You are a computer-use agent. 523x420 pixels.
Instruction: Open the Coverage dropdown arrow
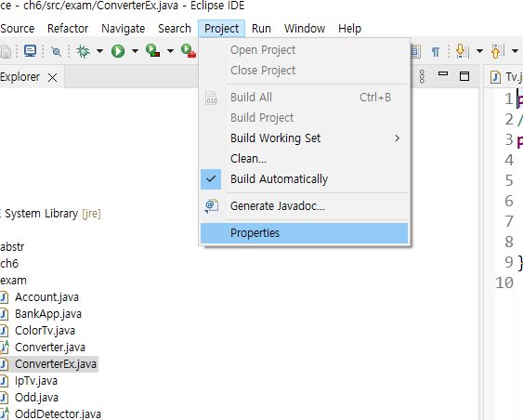pos(170,51)
